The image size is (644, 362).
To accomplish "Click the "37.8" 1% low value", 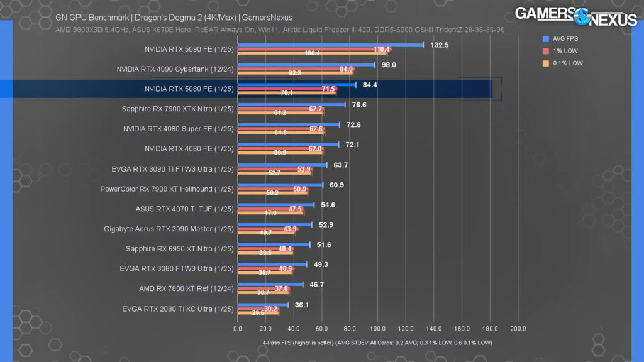I will click(x=281, y=288).
